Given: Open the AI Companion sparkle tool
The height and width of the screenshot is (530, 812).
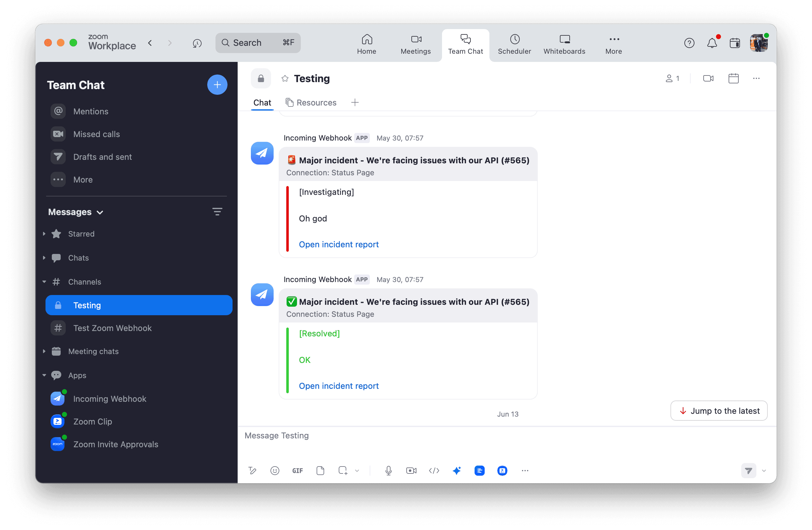Looking at the screenshot, I should 457,471.
